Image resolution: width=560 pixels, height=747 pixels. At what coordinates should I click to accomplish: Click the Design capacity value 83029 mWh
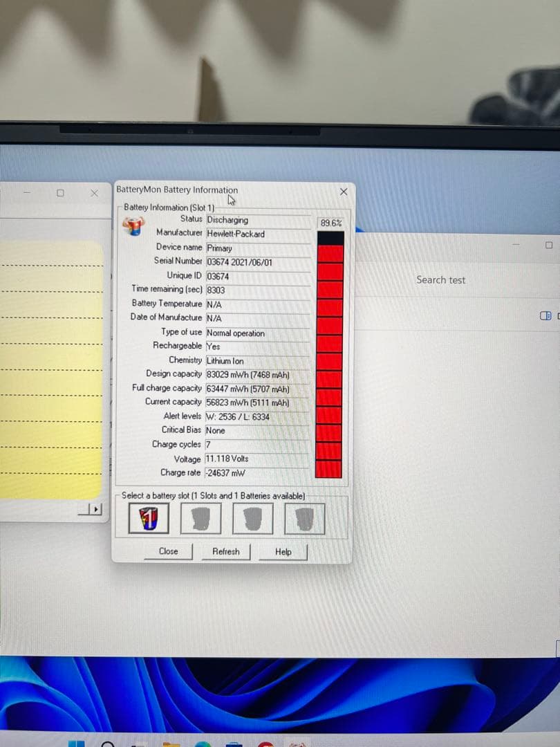click(x=258, y=375)
